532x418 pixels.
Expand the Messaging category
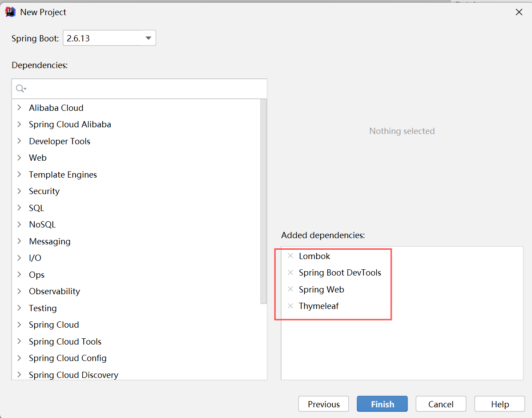click(19, 241)
